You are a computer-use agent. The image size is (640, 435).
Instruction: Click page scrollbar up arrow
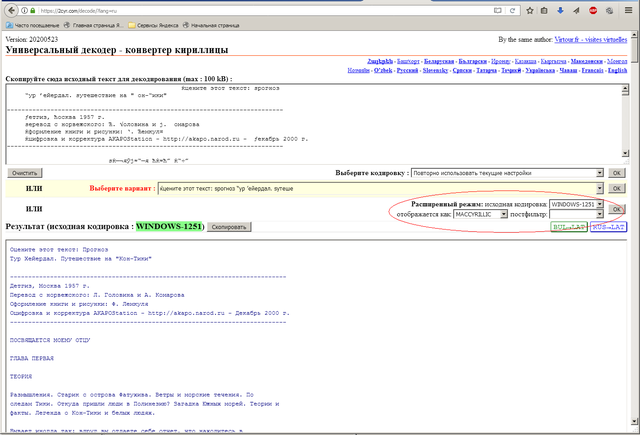pyautogui.click(x=634, y=35)
